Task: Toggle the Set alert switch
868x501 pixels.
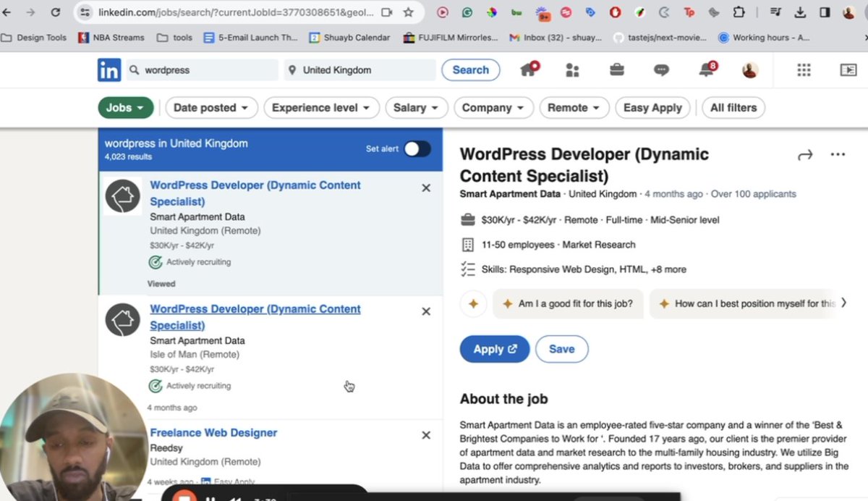Action: point(417,148)
